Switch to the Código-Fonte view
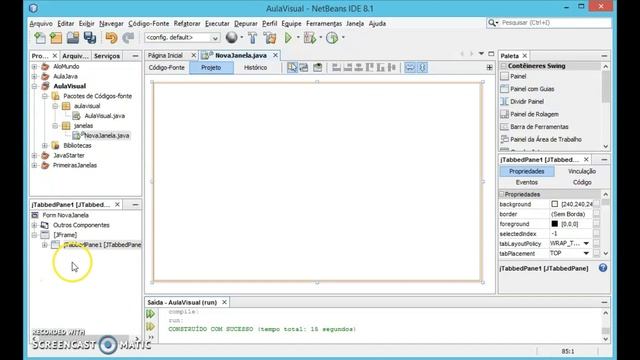 pos(167,68)
